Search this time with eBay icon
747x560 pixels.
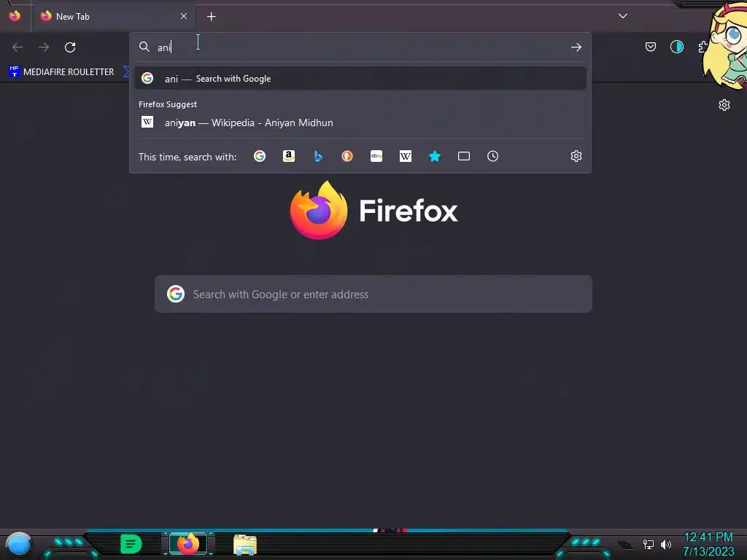pos(376,156)
